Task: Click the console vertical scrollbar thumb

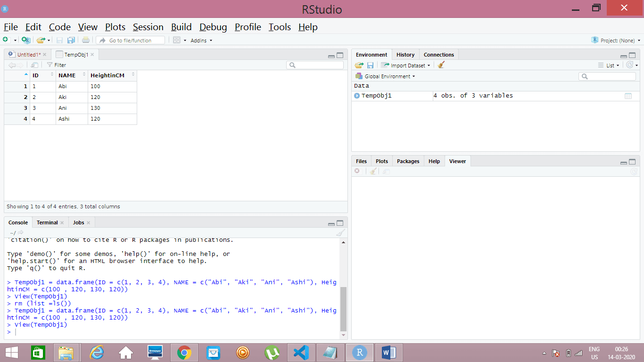Action: pyautogui.click(x=343, y=309)
